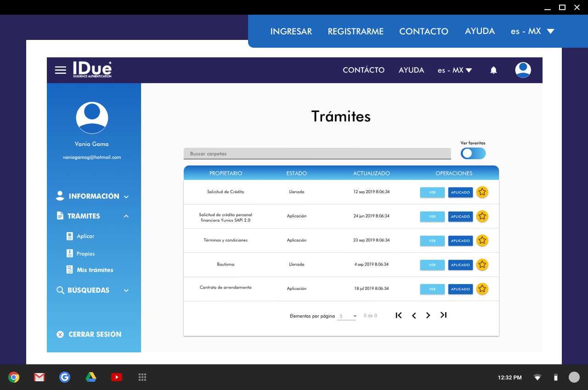Select Aplicar in the sidebar

tap(85, 236)
